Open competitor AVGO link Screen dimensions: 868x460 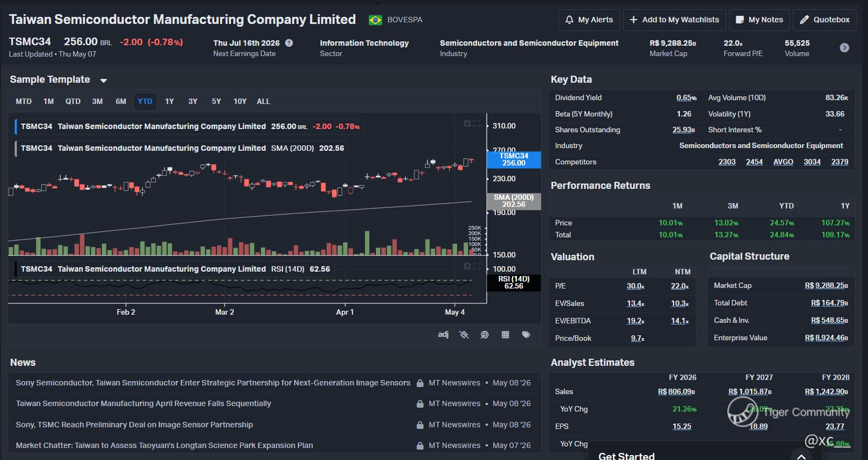coord(783,162)
